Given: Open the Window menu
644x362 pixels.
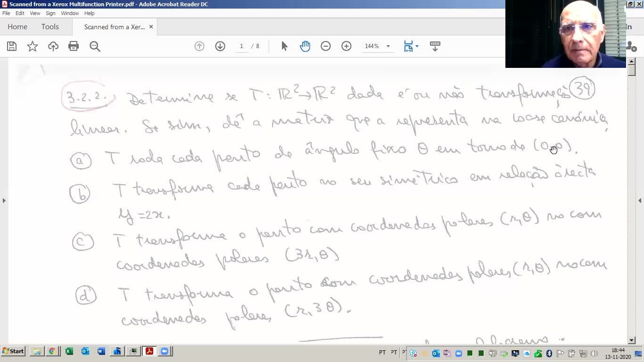Looking at the screenshot, I should pos(70,13).
